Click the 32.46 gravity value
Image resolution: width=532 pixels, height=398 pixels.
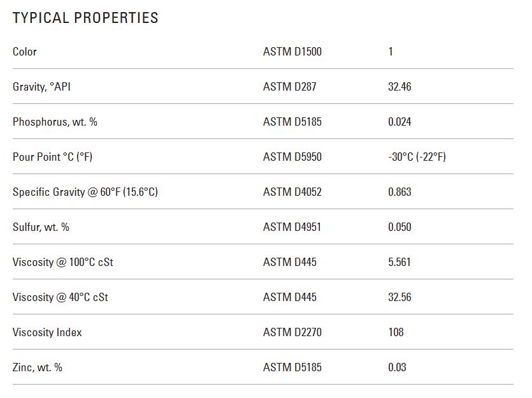click(399, 87)
